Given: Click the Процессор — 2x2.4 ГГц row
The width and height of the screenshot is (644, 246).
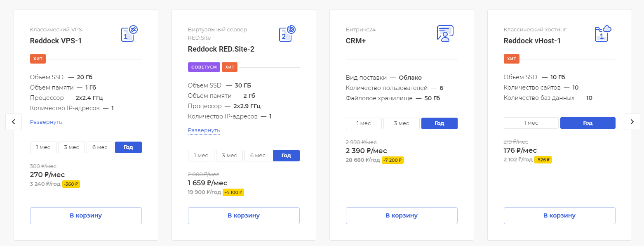Looking at the screenshot, I should [x=66, y=98].
